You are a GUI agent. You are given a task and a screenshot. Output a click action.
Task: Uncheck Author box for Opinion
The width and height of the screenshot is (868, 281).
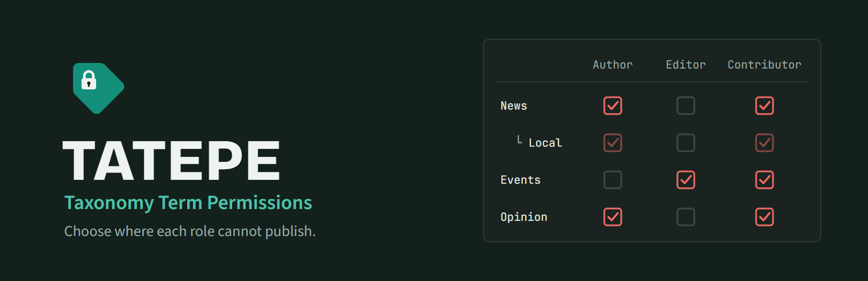pyautogui.click(x=613, y=217)
